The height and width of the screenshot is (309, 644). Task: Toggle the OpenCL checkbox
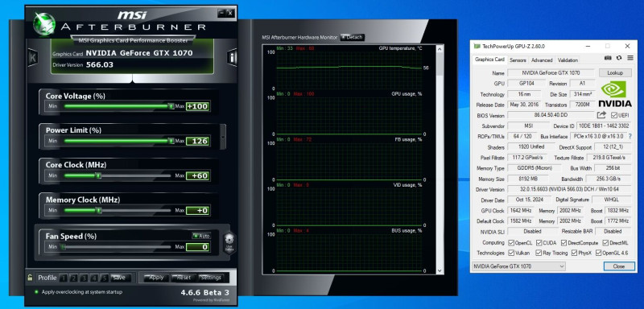coord(511,243)
